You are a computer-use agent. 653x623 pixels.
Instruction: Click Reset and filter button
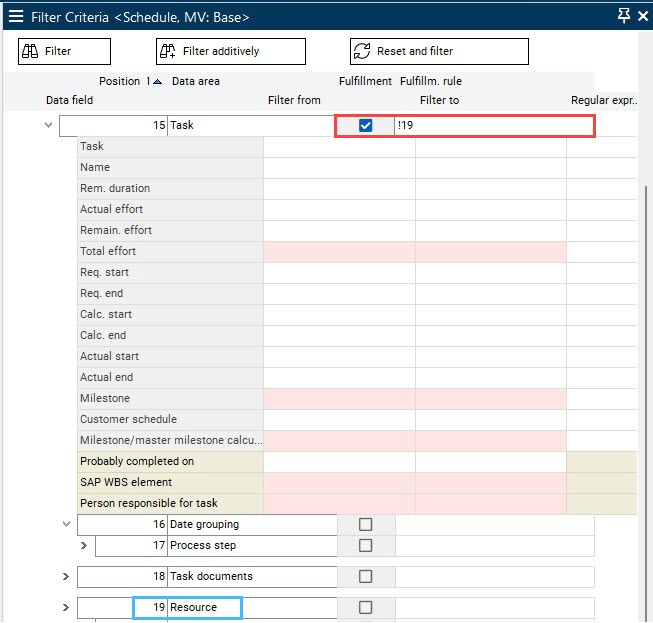tap(438, 51)
